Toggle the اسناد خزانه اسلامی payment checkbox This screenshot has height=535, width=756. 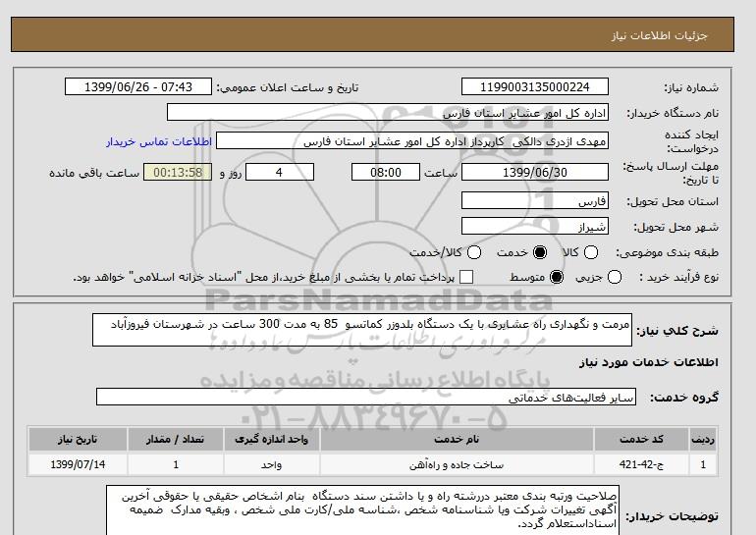(x=466, y=277)
